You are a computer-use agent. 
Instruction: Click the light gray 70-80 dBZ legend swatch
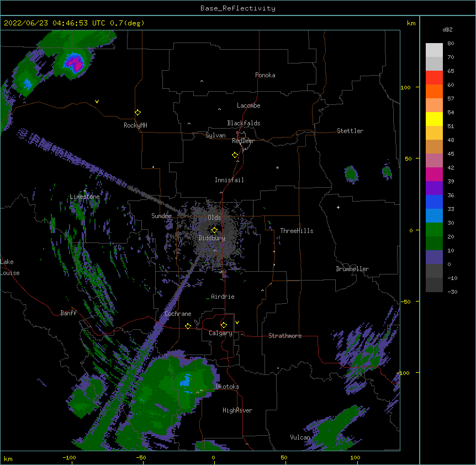(434, 50)
